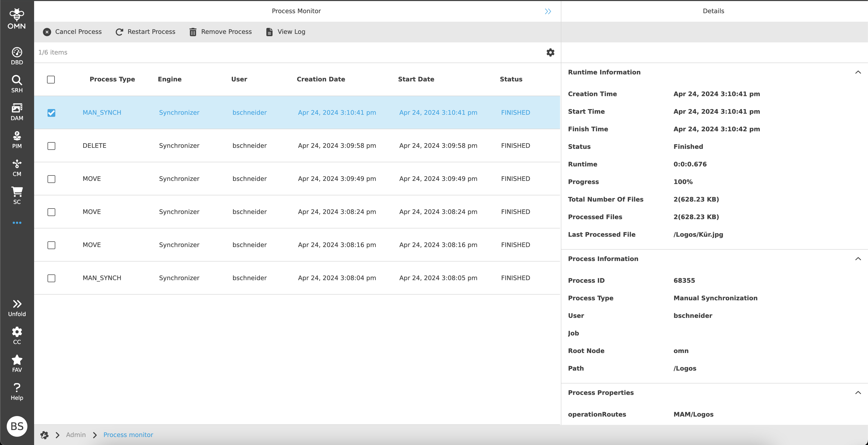Sort by the Creation Date column header
868x445 pixels.
coord(320,79)
